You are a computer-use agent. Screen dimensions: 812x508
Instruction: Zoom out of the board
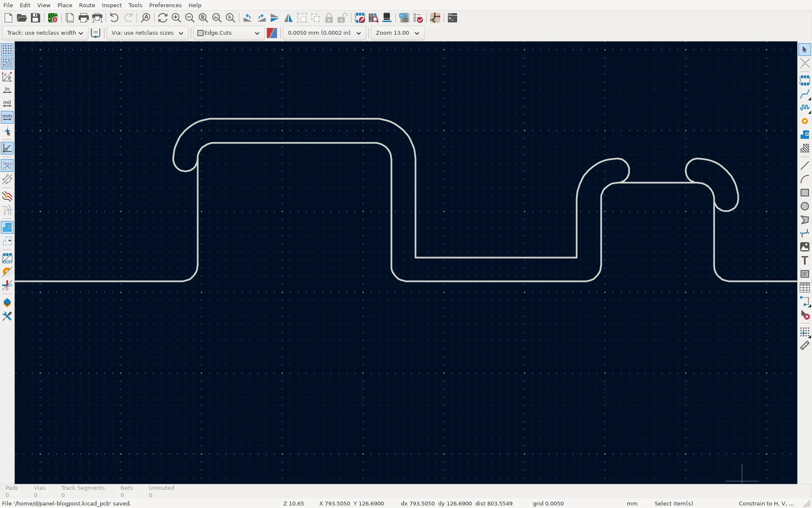190,18
